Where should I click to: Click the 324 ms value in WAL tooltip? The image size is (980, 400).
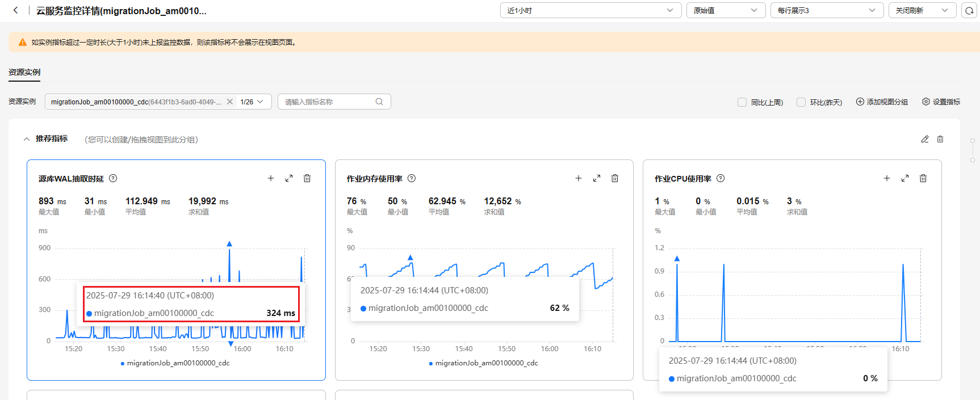tap(281, 313)
